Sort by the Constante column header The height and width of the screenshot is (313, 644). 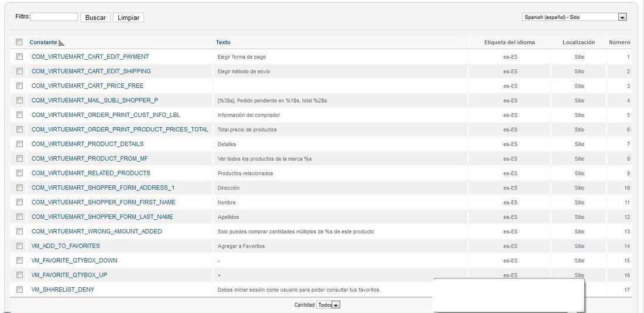click(43, 42)
